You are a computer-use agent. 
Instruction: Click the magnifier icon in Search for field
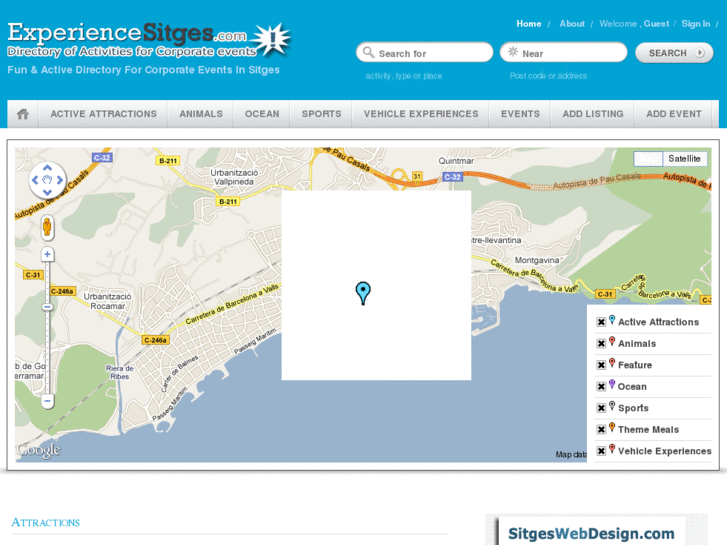click(x=368, y=52)
